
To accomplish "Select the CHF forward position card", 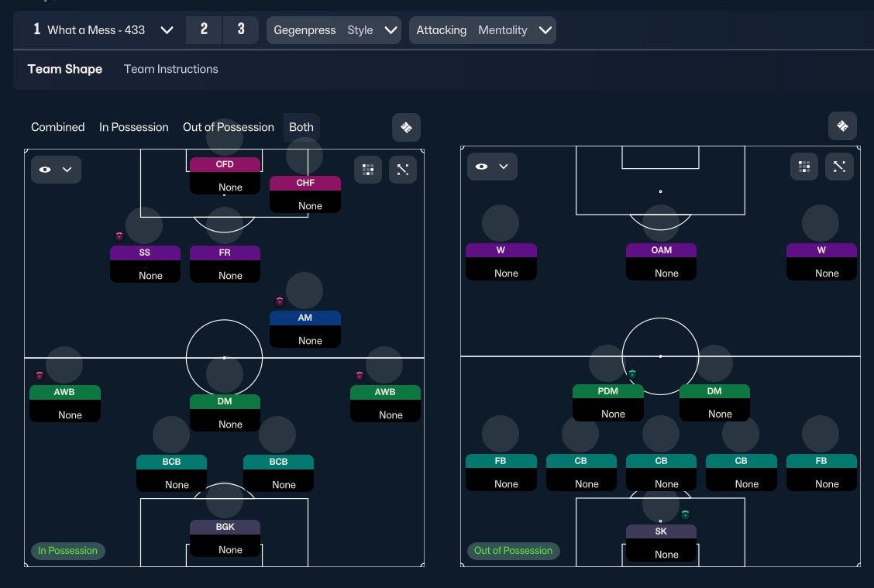I will pos(305,194).
